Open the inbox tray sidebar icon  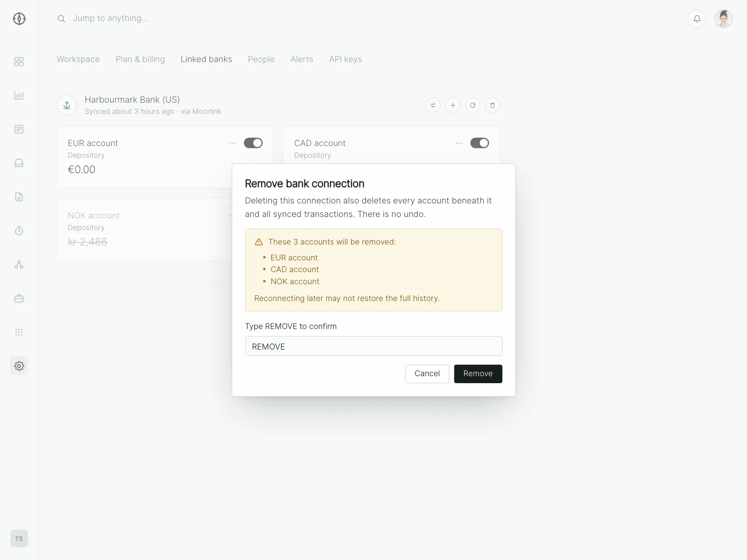19,163
